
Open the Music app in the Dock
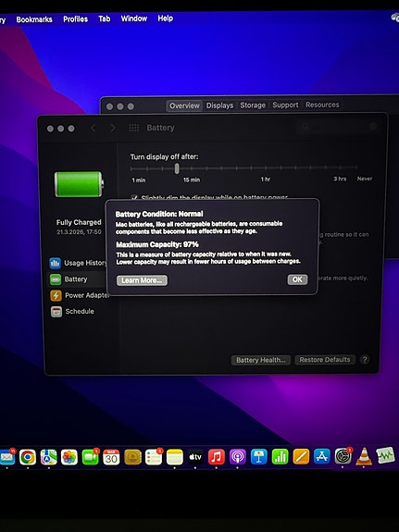click(x=217, y=457)
